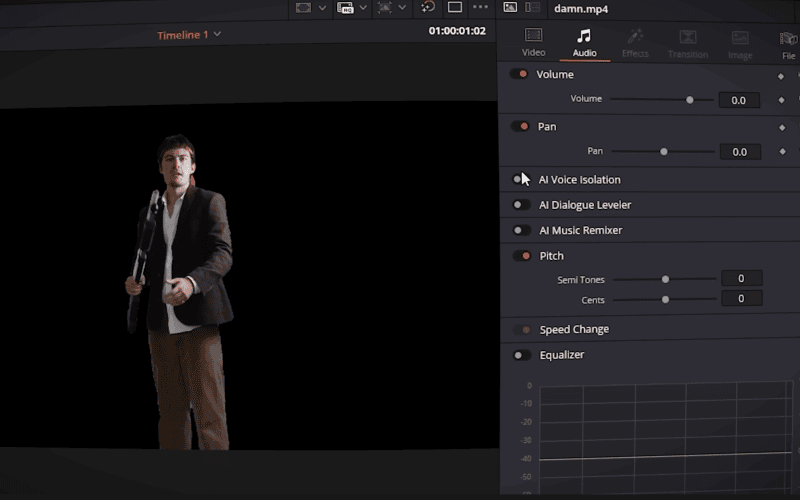This screenshot has height=500, width=800.
Task: Click the damn.mp4 clip name
Action: [x=581, y=9]
